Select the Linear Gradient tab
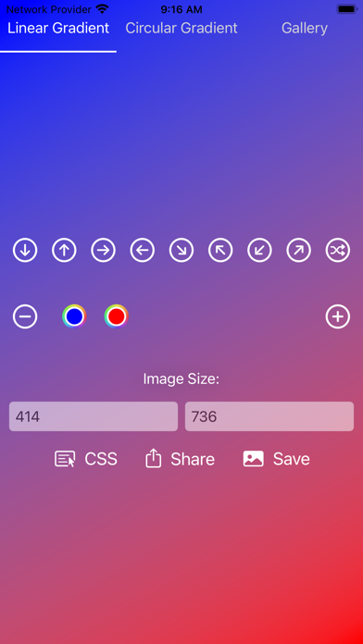363x644 pixels. point(58,28)
